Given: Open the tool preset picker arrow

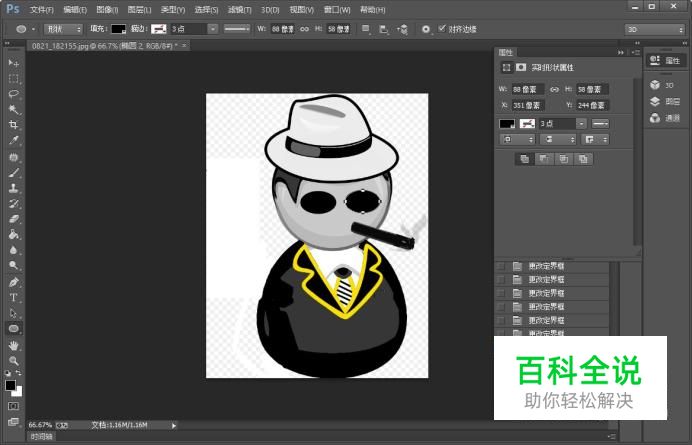Looking at the screenshot, I should (x=34, y=29).
